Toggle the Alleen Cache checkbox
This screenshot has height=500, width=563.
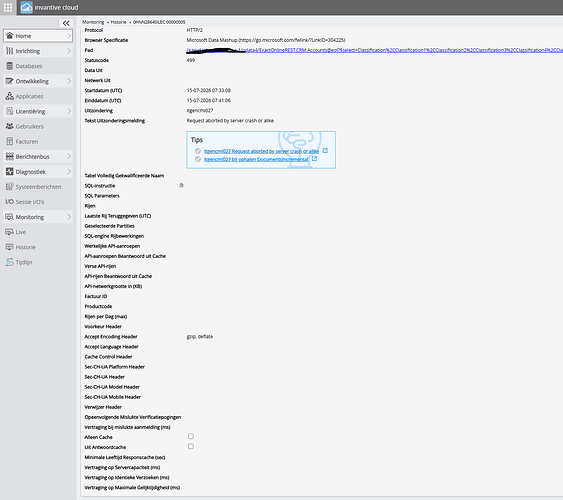point(191,436)
